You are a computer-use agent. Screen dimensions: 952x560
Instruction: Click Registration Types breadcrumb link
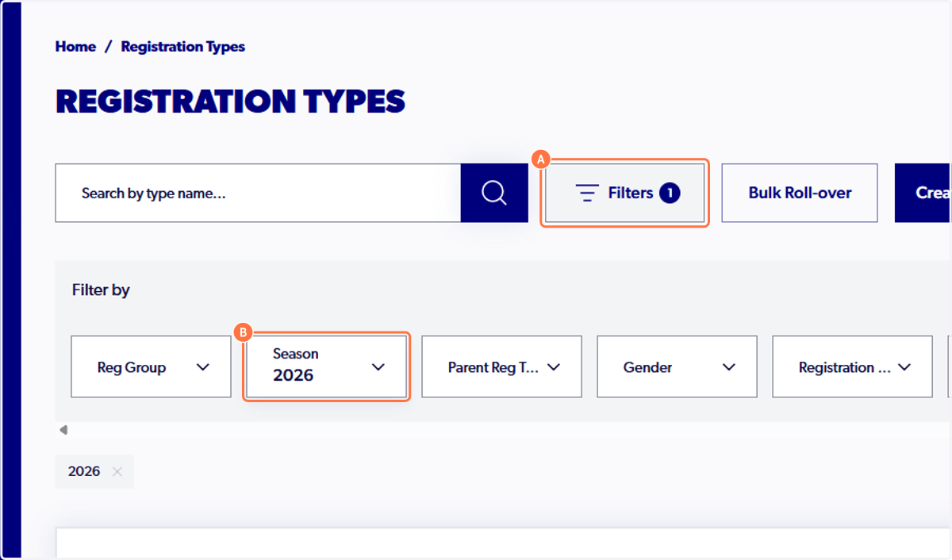[183, 47]
